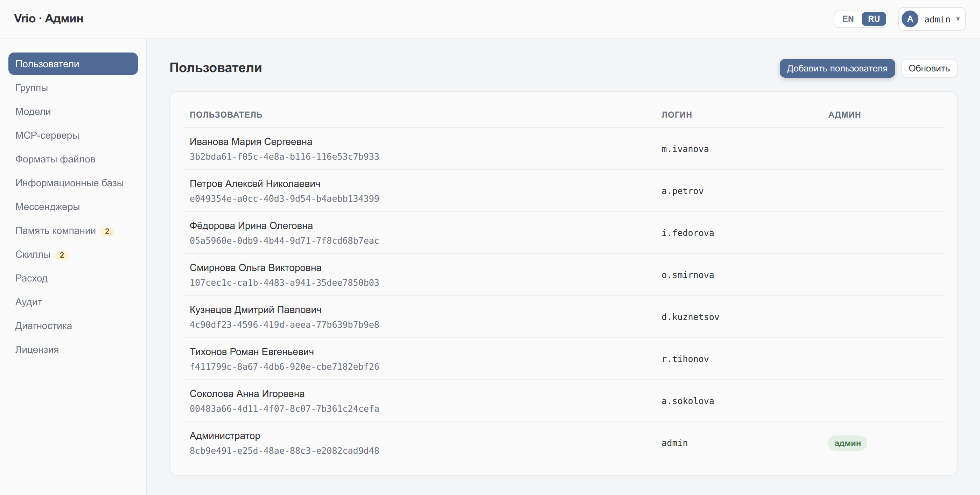
Task: Click the "Обновить" button
Action: (x=929, y=69)
